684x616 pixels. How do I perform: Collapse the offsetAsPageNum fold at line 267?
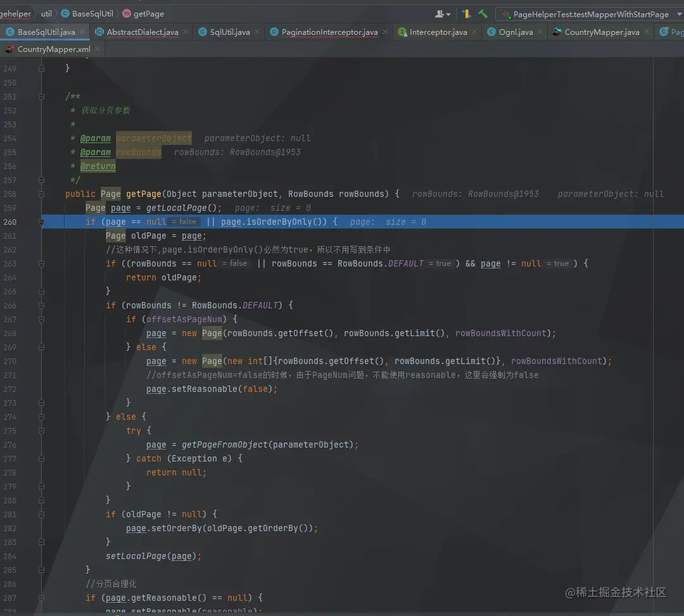click(x=41, y=320)
